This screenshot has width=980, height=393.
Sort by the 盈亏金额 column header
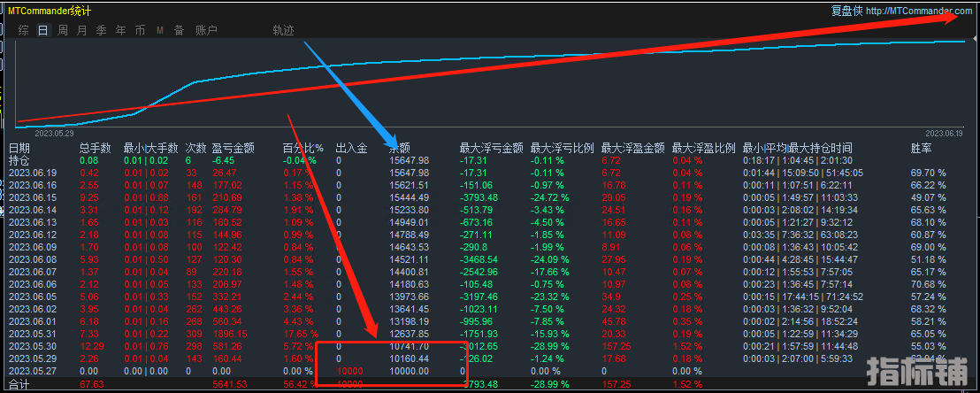tap(234, 148)
